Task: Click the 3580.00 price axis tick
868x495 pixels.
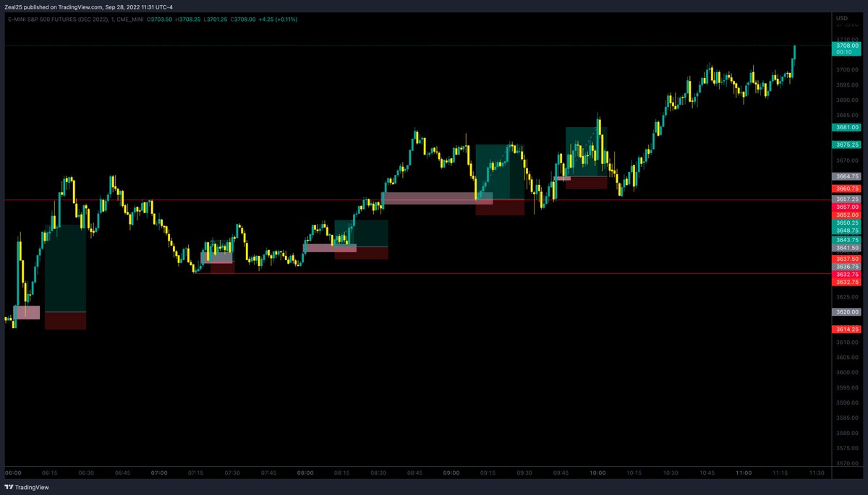Action: 846,434
